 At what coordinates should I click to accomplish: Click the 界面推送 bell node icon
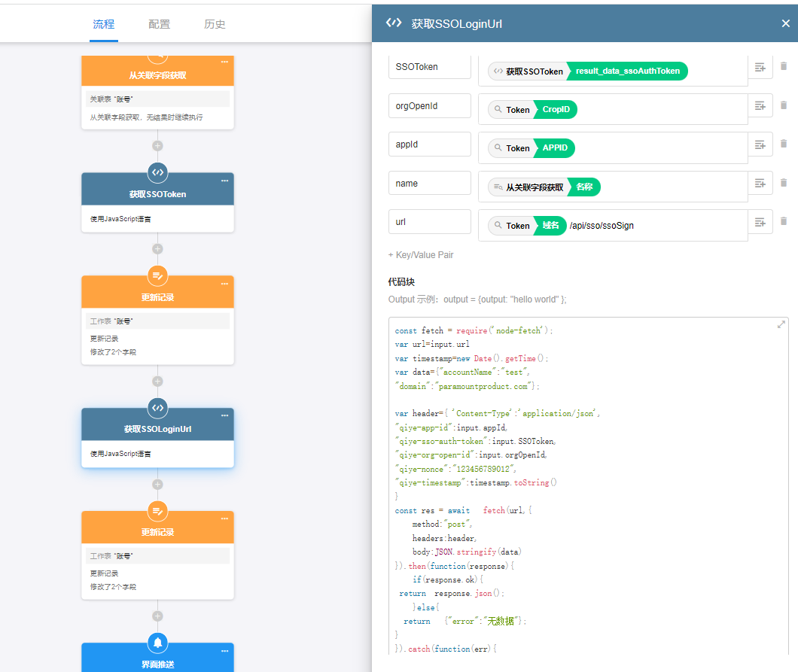point(157,643)
